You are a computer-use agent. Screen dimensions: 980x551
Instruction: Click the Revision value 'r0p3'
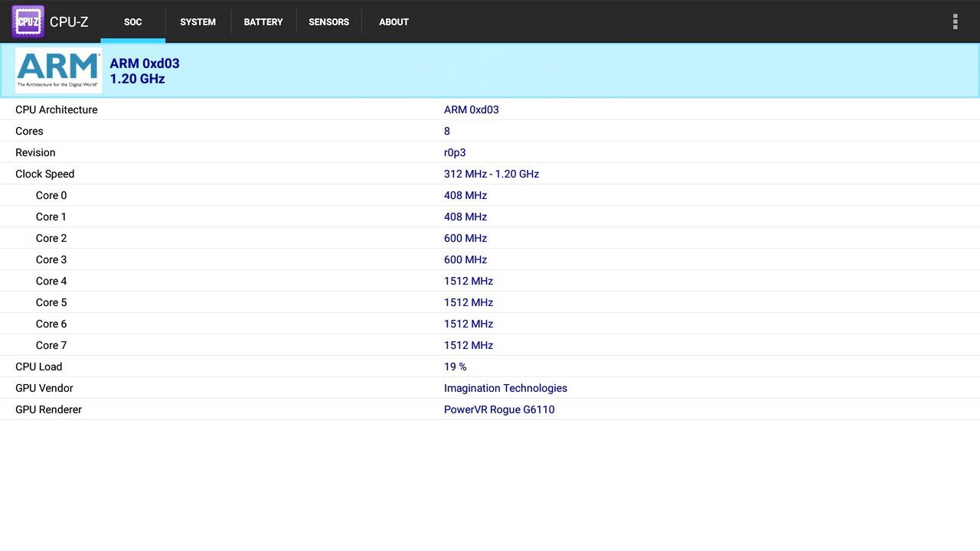(x=455, y=152)
